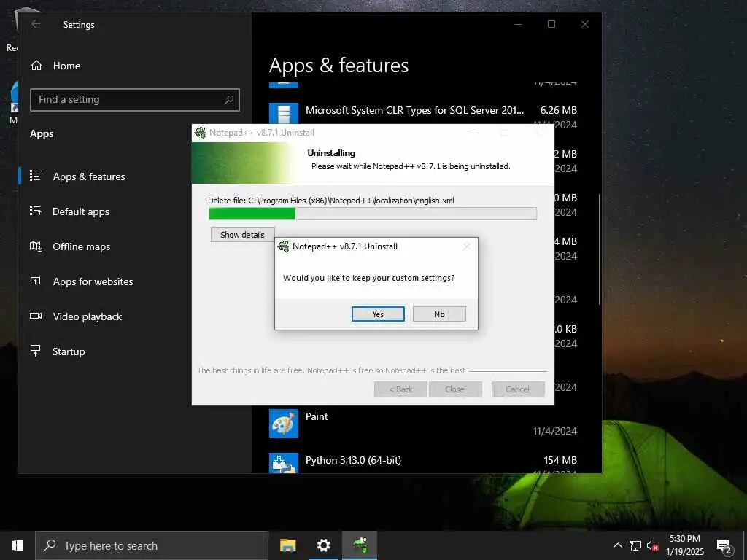Viewport: 747px width, 560px height.
Task: Click the taskbar search box
Action: (152, 545)
